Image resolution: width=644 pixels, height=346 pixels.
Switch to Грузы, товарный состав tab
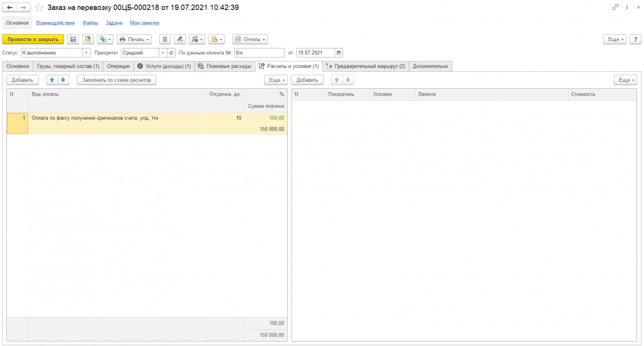(x=67, y=66)
